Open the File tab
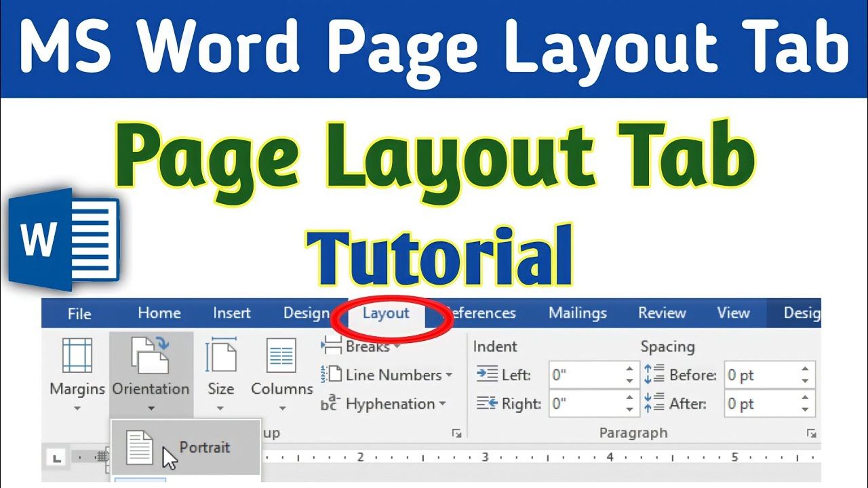Screen dimensions: 868x488 [x=79, y=314]
